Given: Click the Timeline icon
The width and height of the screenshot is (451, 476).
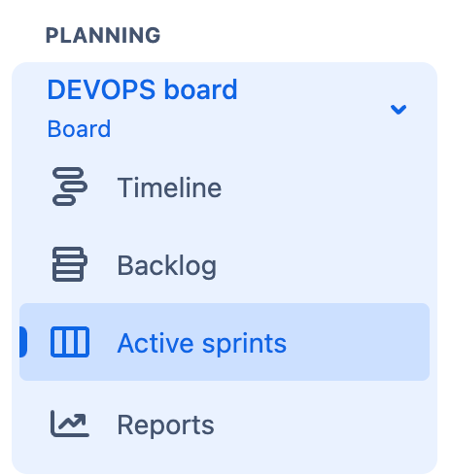Looking at the screenshot, I should tap(70, 187).
